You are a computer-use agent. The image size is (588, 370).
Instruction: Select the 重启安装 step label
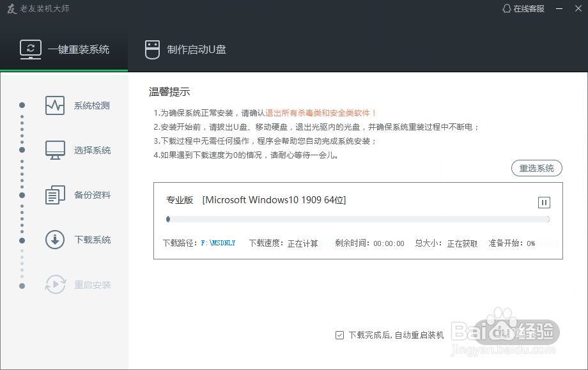click(x=92, y=285)
